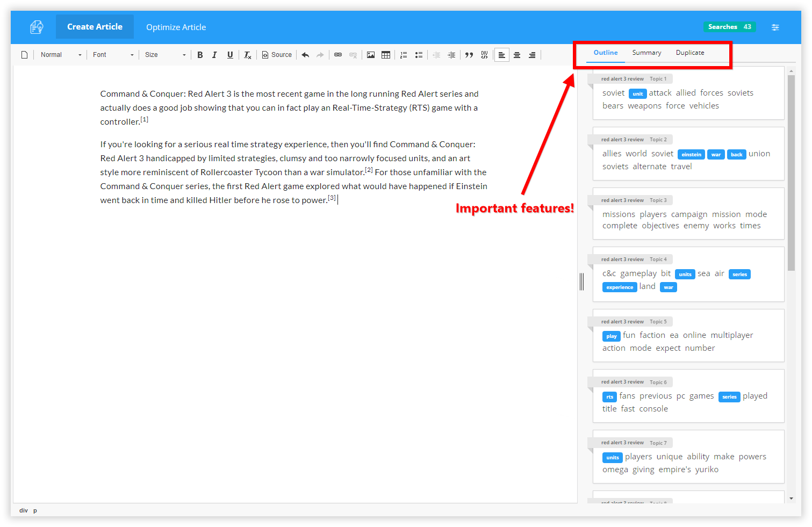Insert an image with the Image icon

[x=371, y=55]
